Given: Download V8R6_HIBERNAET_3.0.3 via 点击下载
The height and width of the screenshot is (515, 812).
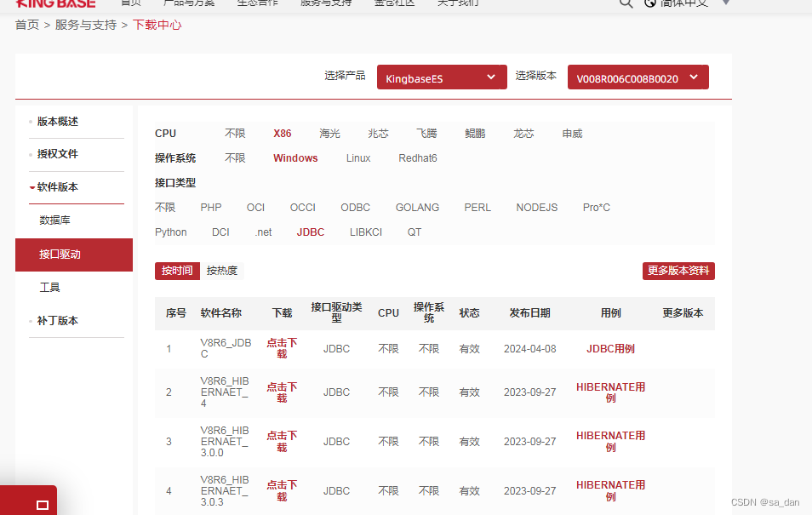Looking at the screenshot, I should [x=283, y=491].
